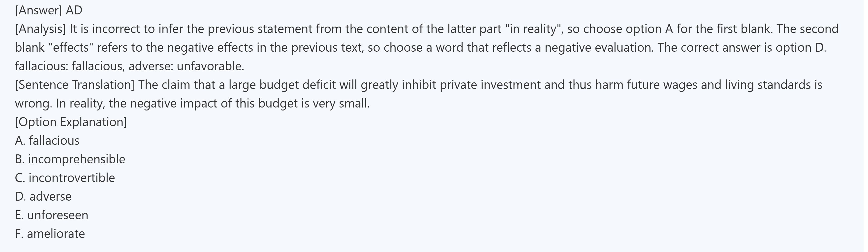Select option E. unforeseen
Viewport: 868px width, 252px height.
[52, 215]
